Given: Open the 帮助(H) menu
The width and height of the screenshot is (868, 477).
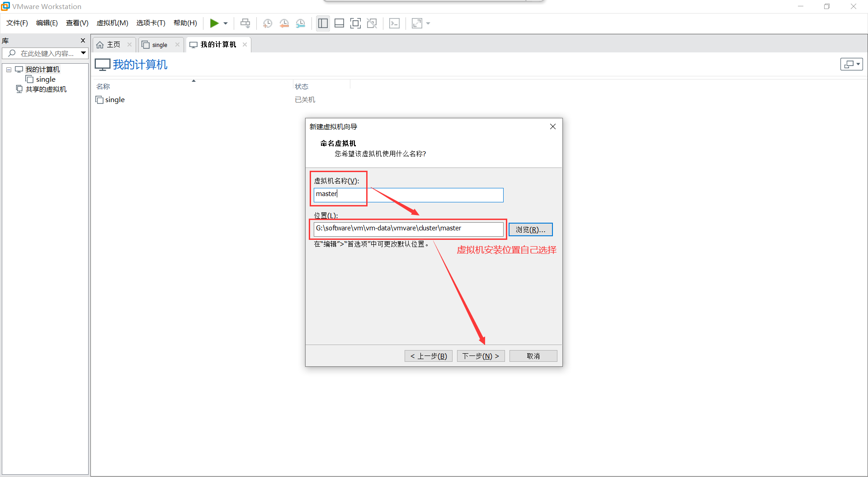Looking at the screenshot, I should tap(185, 23).
